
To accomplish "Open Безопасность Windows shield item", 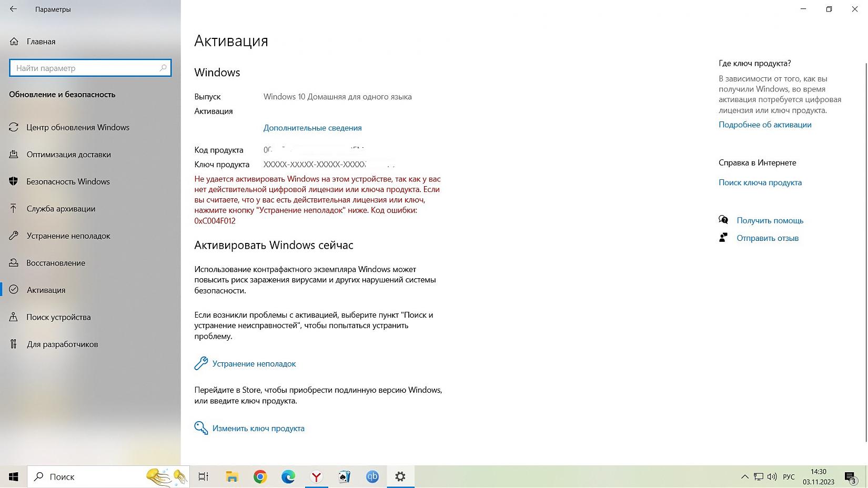I will pyautogui.click(x=68, y=181).
